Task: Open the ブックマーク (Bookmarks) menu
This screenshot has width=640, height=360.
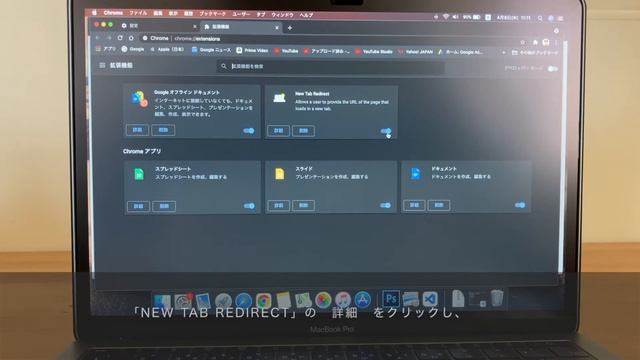Action: pos(212,14)
